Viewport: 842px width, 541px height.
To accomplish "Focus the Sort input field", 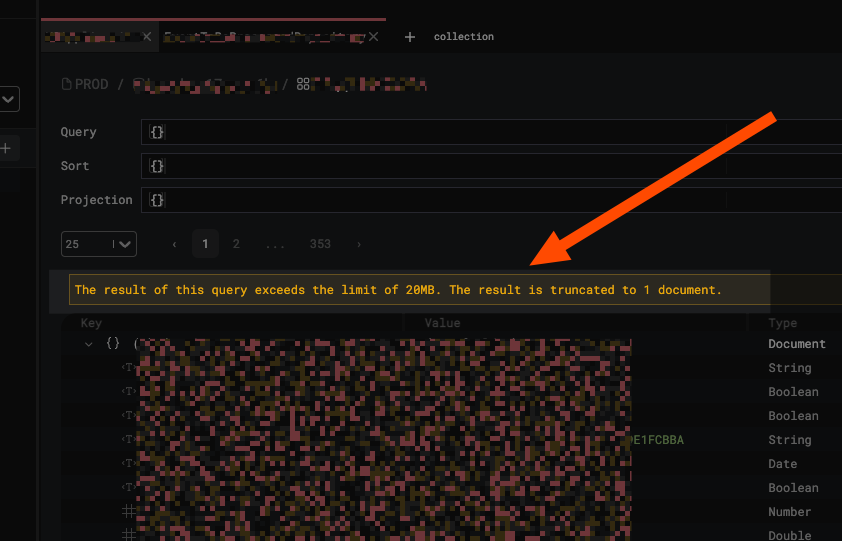I will [x=491, y=166].
